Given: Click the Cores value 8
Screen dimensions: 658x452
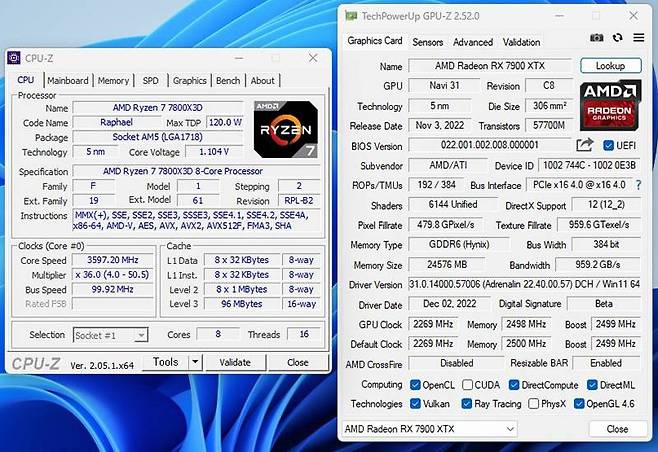Looking at the screenshot, I should pyautogui.click(x=218, y=334).
